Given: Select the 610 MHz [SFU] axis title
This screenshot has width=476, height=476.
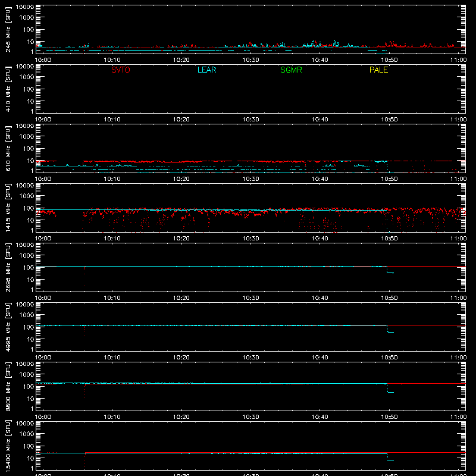Looking at the screenshot, I should [8, 148].
